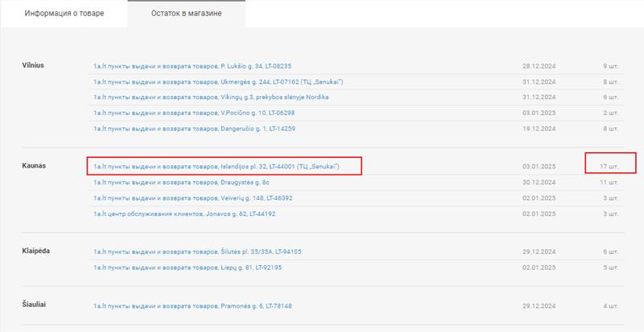Open the P. Lukšio g. 34 pickup point link
This screenshot has width=644, height=332.
[192, 66]
